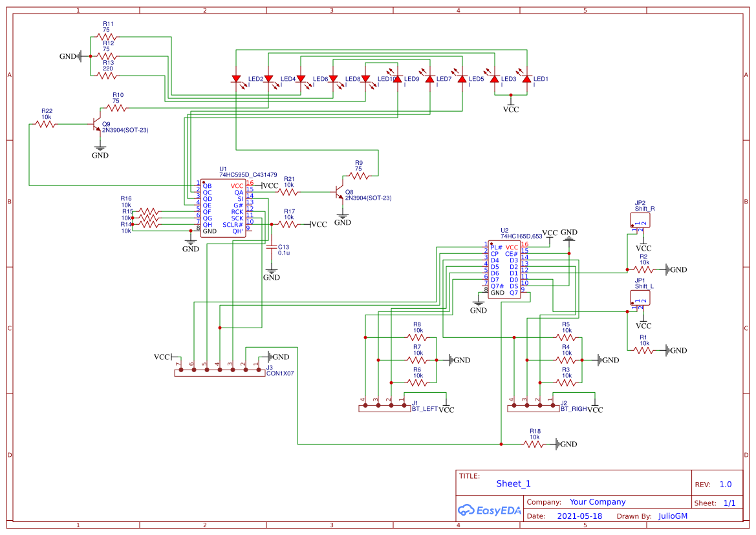This screenshot has height=535, width=756.
Task: Click the 'CON1X07' label
Action: (280, 373)
